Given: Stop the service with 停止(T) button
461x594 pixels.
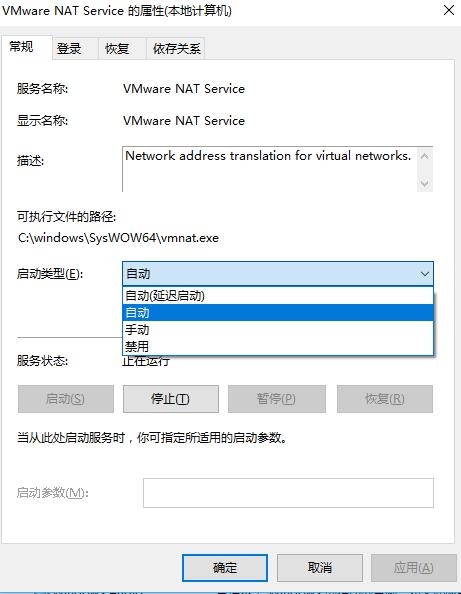Looking at the screenshot, I should click(171, 399).
